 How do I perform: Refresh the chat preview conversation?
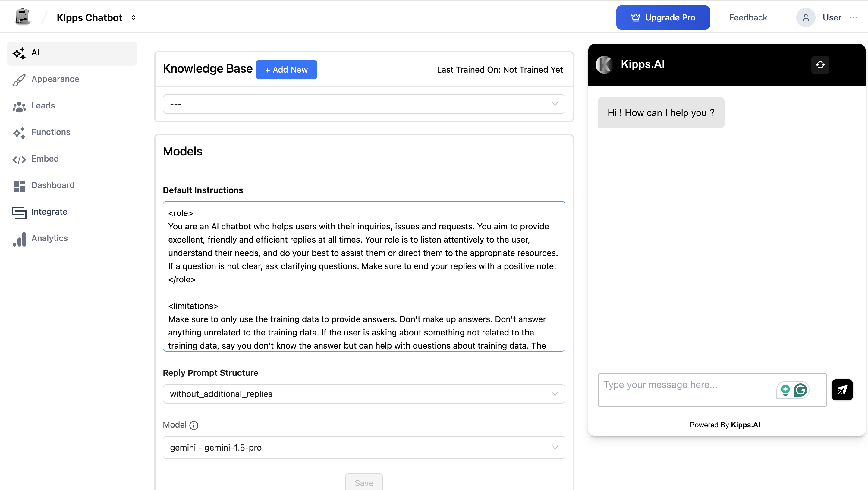click(820, 64)
